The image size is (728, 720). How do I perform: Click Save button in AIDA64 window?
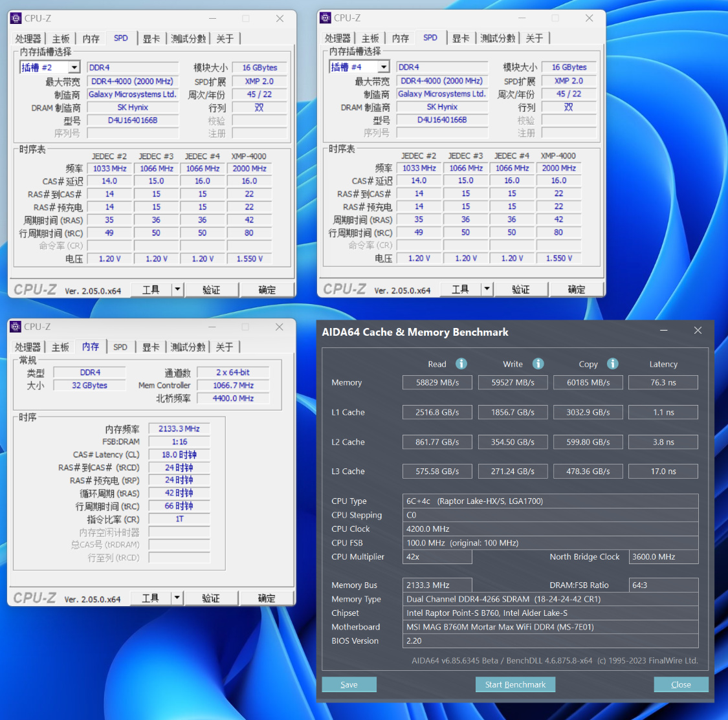pyautogui.click(x=349, y=684)
